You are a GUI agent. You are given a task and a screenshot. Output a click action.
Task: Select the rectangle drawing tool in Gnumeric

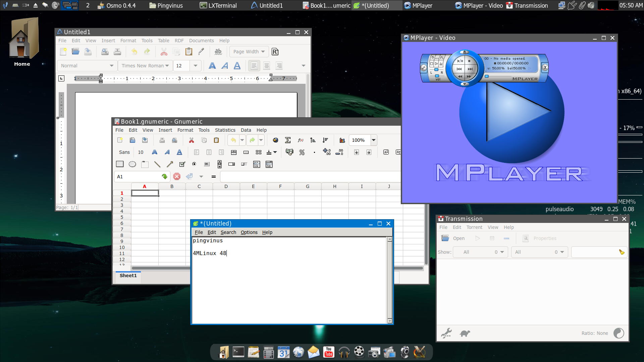(x=120, y=164)
